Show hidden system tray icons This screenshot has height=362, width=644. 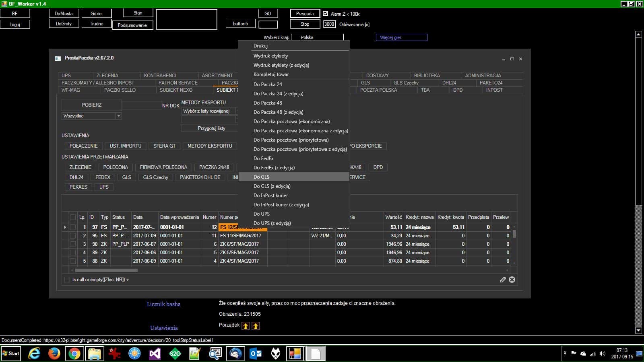point(565,353)
